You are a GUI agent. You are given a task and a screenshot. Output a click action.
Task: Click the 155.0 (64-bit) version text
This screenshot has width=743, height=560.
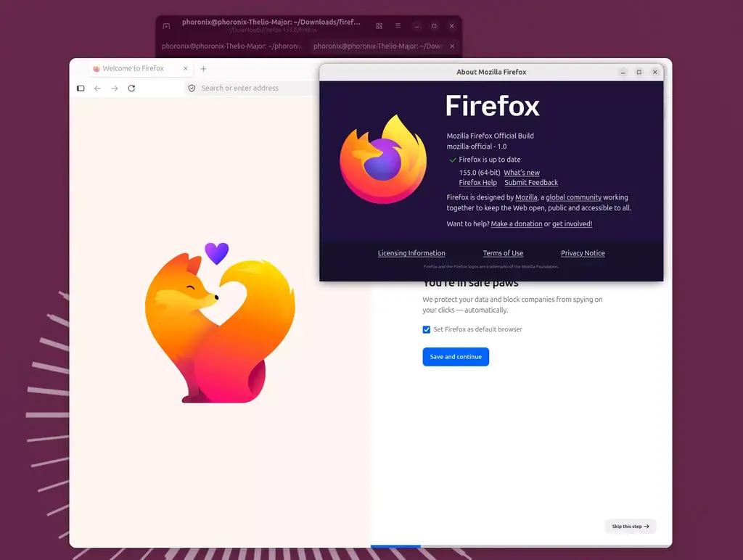tap(480, 173)
